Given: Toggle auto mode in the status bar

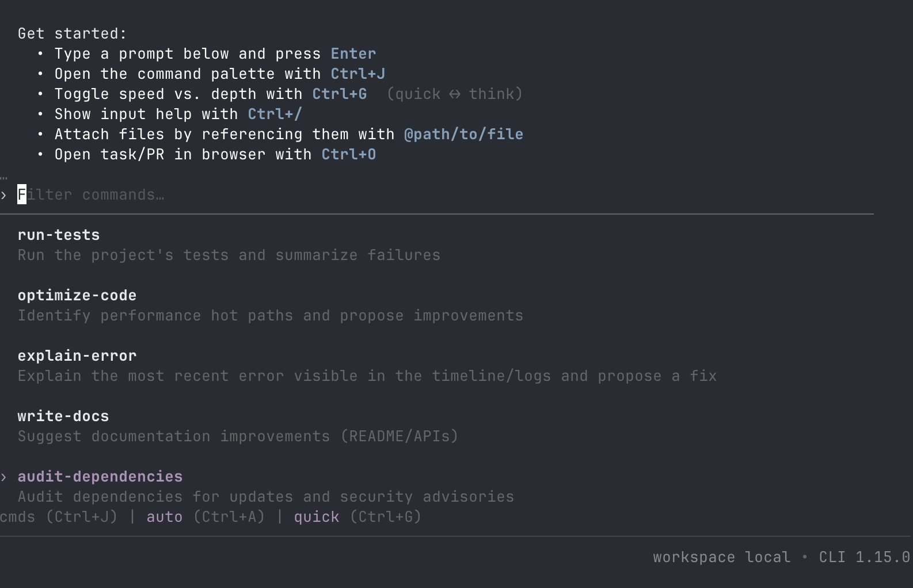Looking at the screenshot, I should (x=164, y=517).
